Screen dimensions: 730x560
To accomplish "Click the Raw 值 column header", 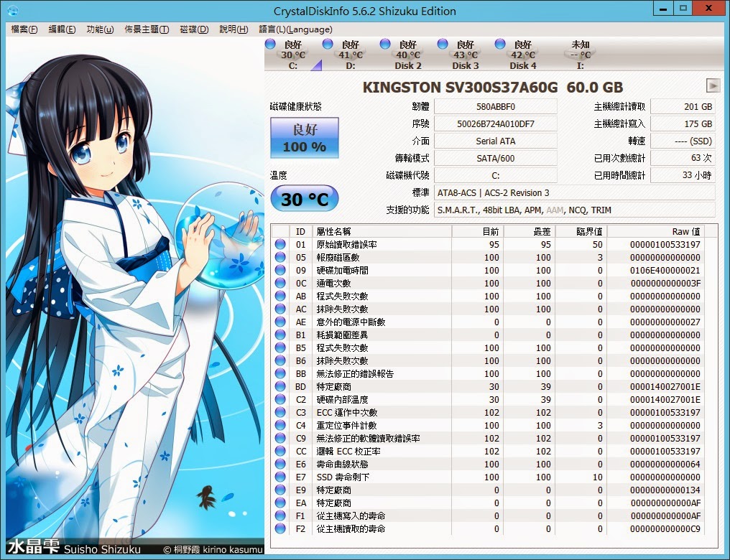I will point(657,231).
